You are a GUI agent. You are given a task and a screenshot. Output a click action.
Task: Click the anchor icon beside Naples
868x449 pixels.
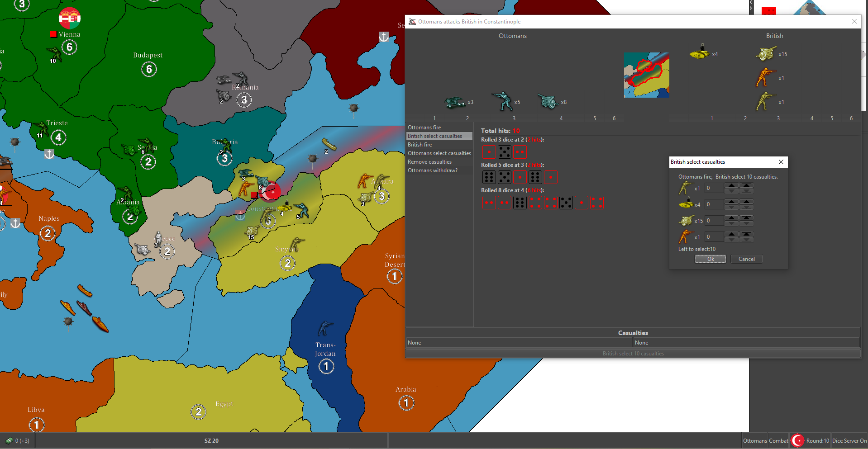point(15,223)
